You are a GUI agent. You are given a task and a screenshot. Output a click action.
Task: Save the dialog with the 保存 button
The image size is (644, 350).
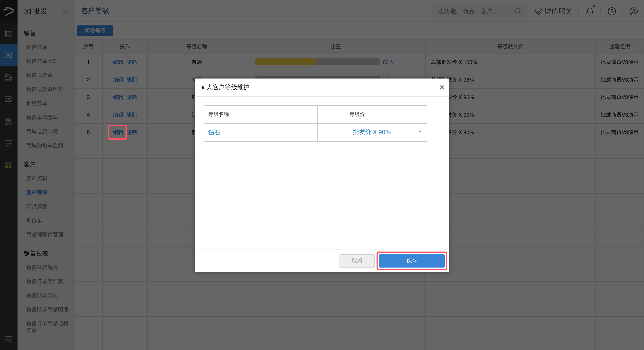[412, 261]
